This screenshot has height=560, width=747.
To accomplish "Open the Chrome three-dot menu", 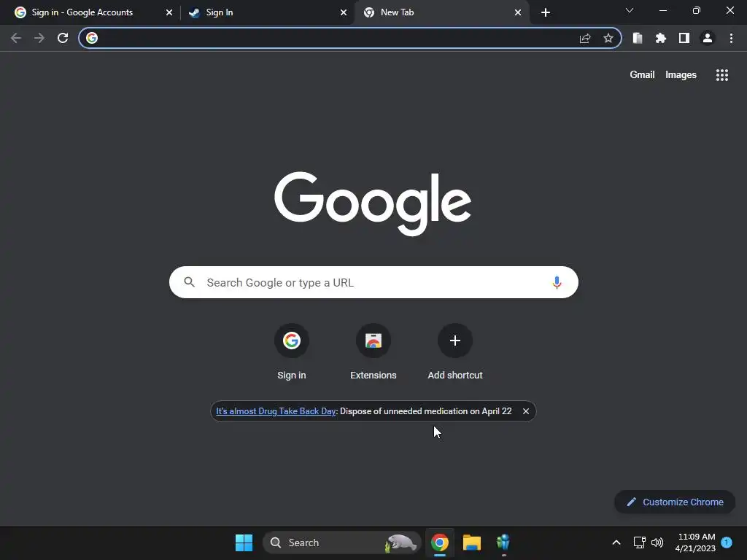I will tap(731, 38).
